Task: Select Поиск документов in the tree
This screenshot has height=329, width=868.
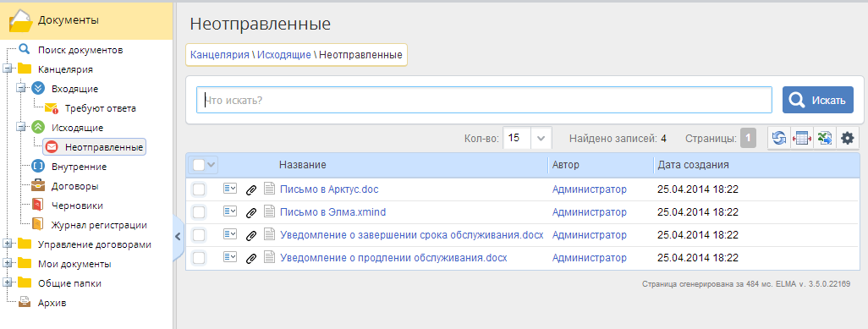Action: (80, 50)
